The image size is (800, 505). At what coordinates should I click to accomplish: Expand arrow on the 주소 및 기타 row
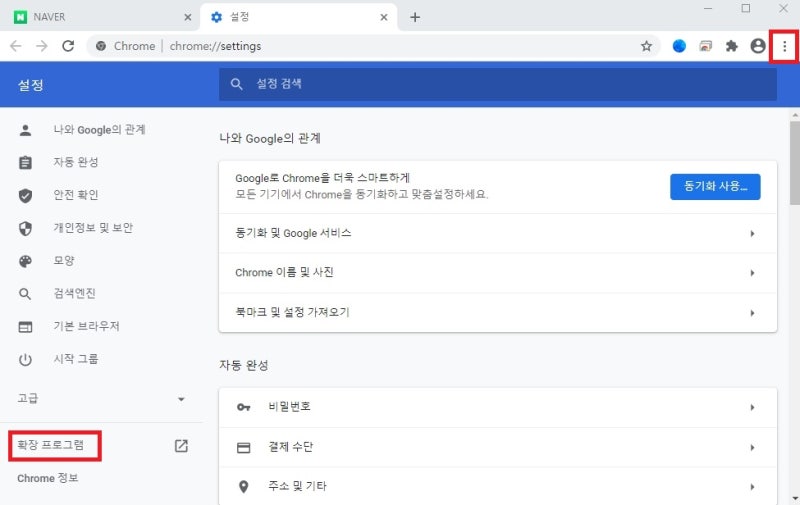[752, 487]
